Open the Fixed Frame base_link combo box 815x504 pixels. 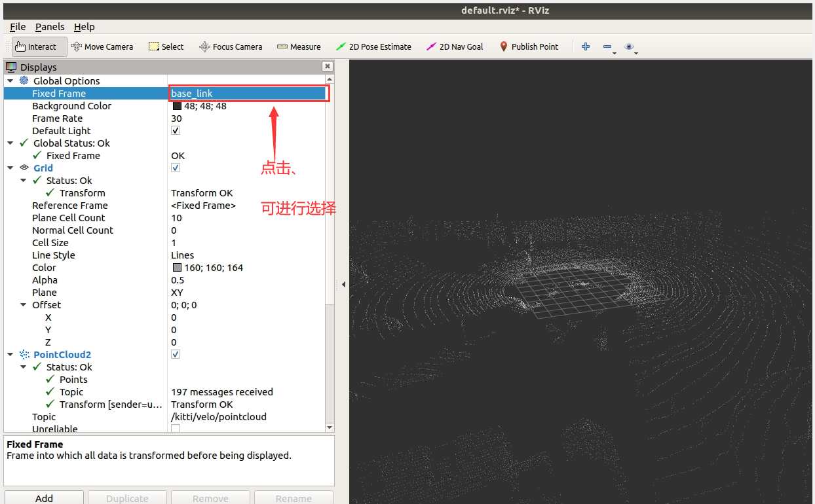(x=248, y=94)
